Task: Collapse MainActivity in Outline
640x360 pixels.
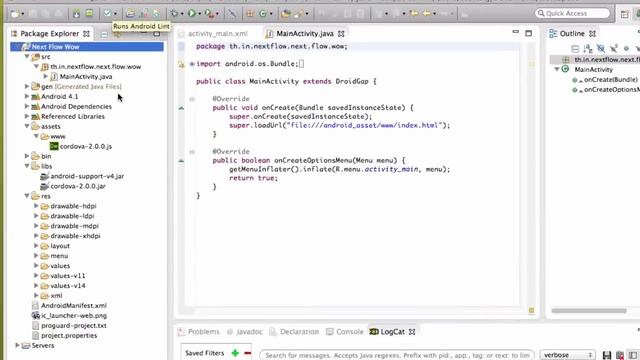Action: tap(556, 69)
